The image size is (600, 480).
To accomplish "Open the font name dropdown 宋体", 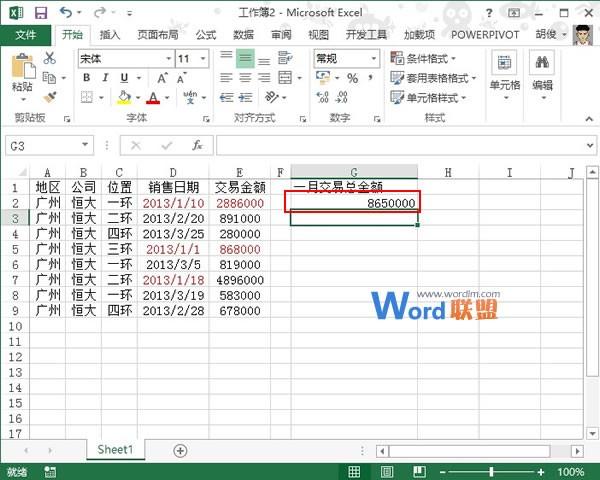I will pos(168,59).
